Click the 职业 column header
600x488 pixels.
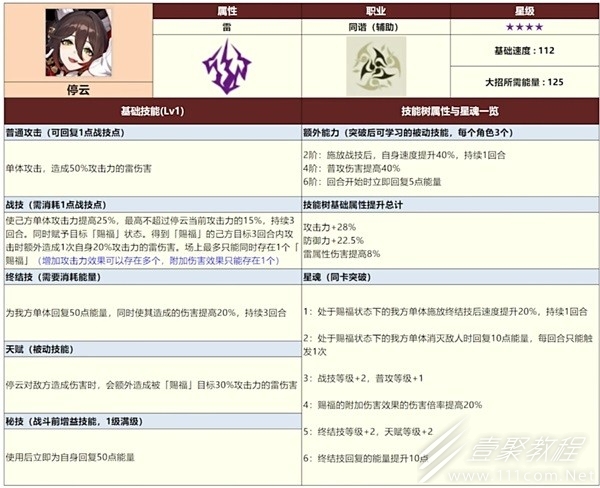pyautogui.click(x=376, y=11)
